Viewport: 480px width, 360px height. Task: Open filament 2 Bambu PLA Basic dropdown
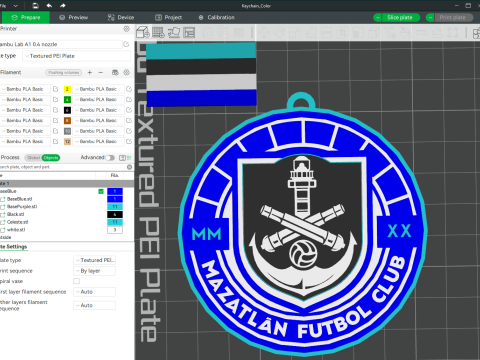(x=98, y=89)
